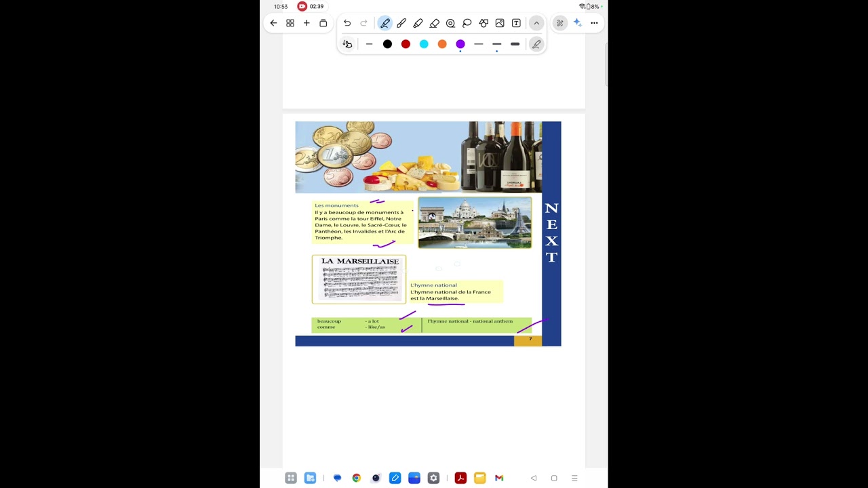This screenshot has width=868, height=488.
Task: Select the thin line thickness
Action: (479, 44)
